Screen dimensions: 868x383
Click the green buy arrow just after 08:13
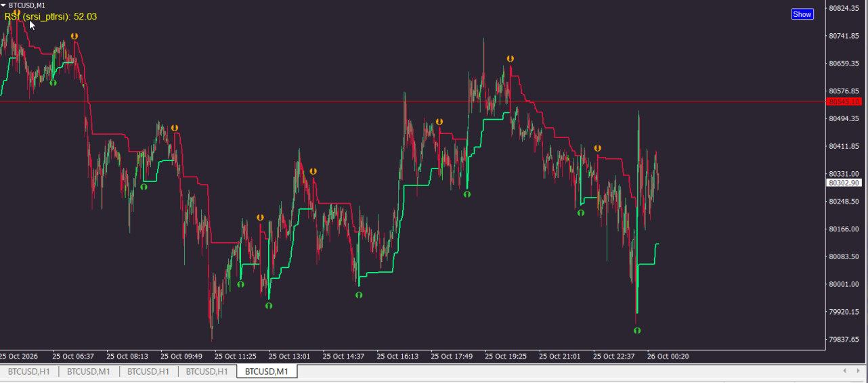tap(144, 187)
